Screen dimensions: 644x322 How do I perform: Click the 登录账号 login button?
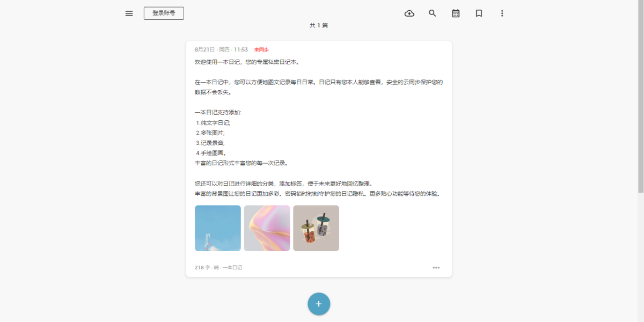click(164, 13)
